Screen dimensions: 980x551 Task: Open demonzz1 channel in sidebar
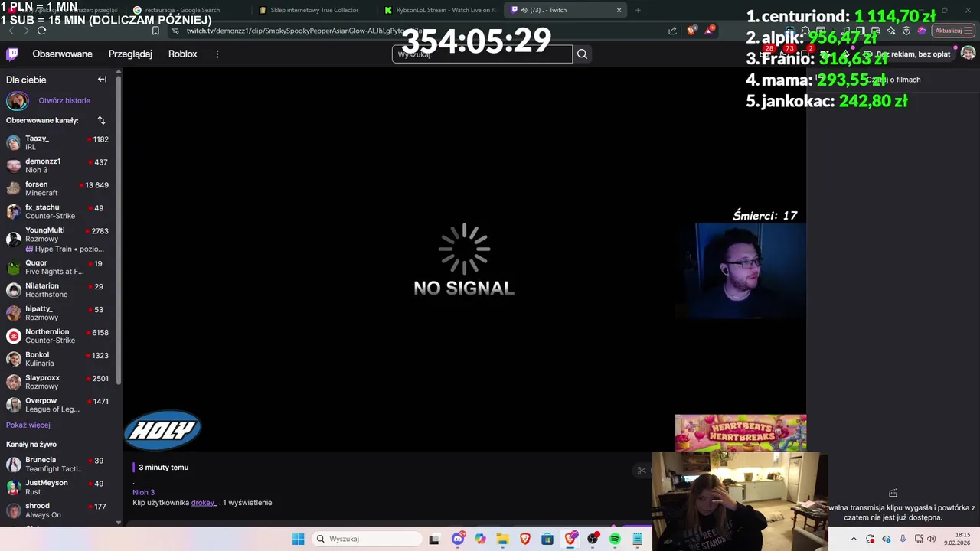pyautogui.click(x=58, y=166)
